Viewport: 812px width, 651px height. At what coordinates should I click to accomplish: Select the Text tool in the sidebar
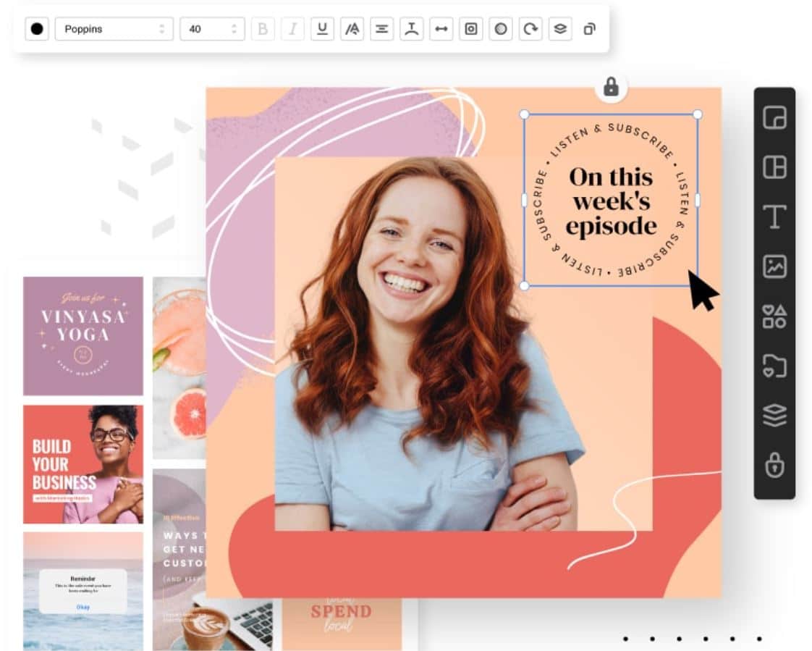click(x=774, y=217)
